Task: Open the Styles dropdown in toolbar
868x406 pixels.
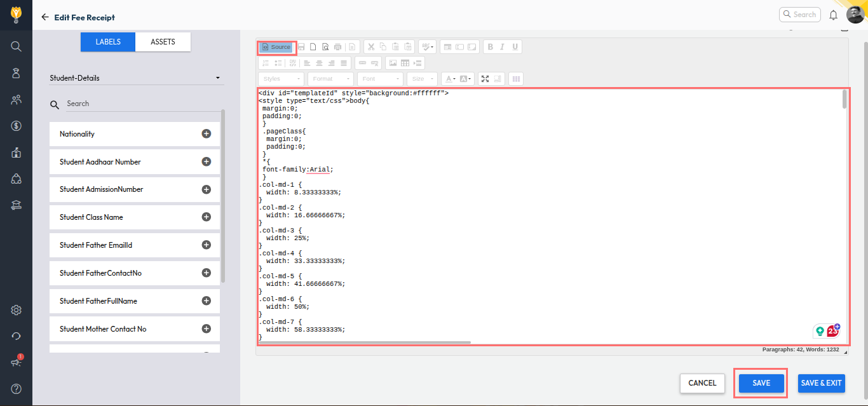Action: pos(281,79)
